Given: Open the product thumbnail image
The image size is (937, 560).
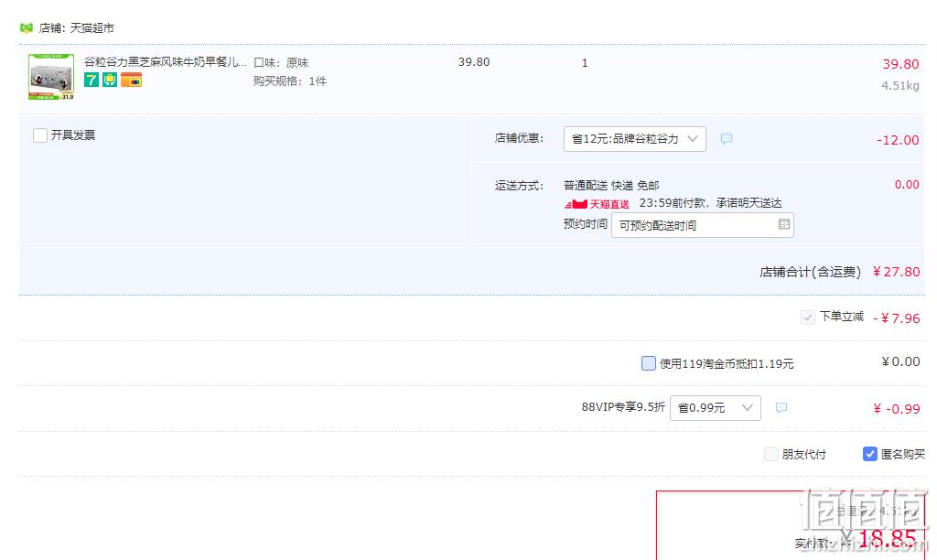Looking at the screenshot, I should point(51,77).
